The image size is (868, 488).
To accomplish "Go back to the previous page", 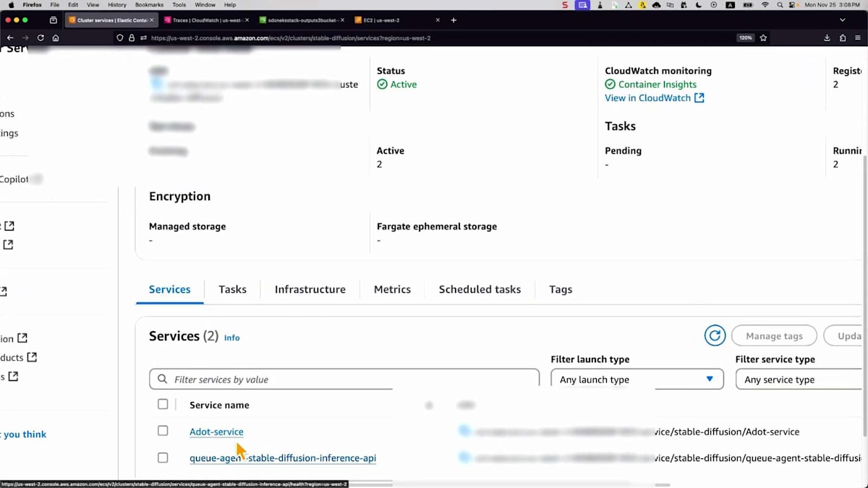I will 10,38.
